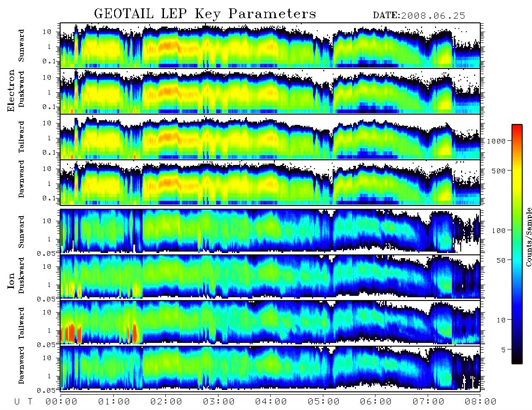The image size is (532, 410).
Task: Select the Electron Duskward panel label
Action: point(21,89)
